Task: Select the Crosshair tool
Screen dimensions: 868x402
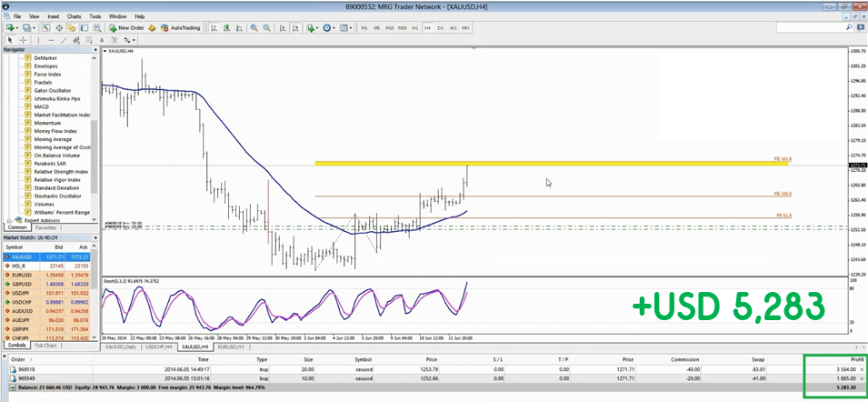Action: 22,40
